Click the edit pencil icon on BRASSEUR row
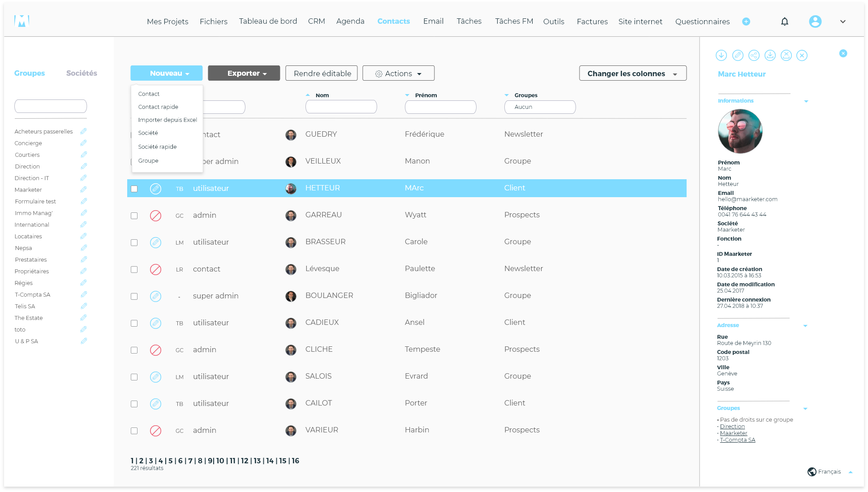This screenshot has width=868, height=492. click(x=155, y=242)
